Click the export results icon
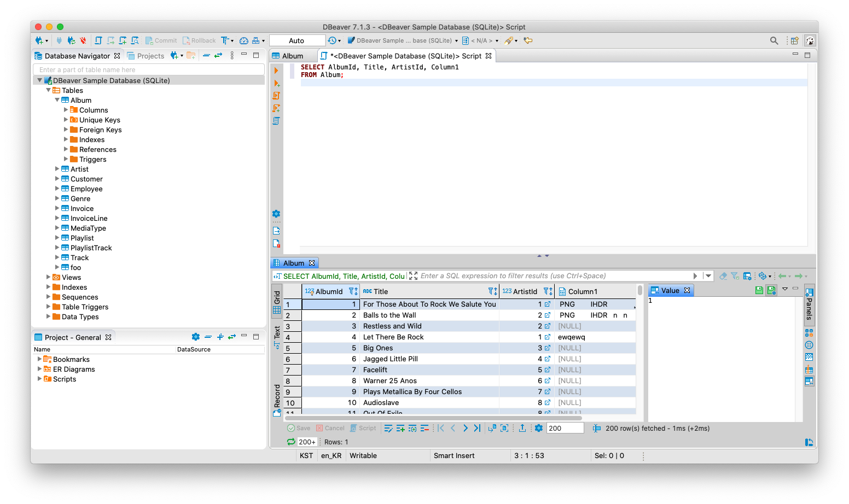 click(x=522, y=429)
